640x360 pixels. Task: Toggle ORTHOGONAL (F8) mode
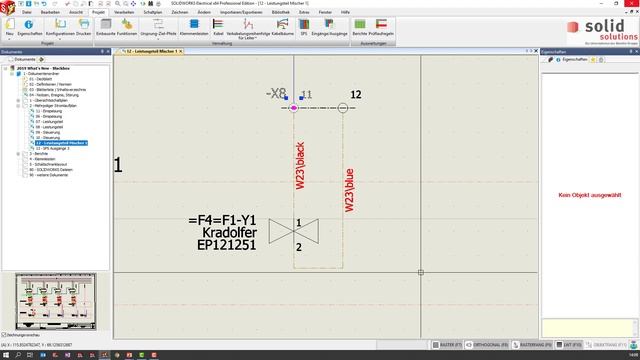pyautogui.click(x=487, y=345)
